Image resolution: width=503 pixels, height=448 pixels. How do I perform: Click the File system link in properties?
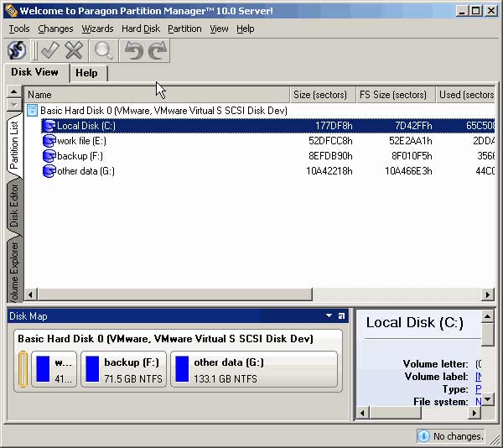tap(478, 402)
